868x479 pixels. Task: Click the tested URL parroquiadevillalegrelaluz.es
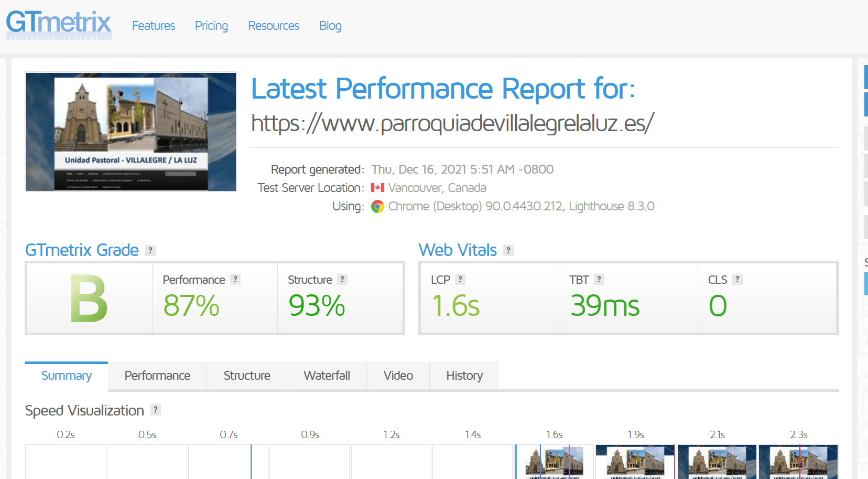452,123
